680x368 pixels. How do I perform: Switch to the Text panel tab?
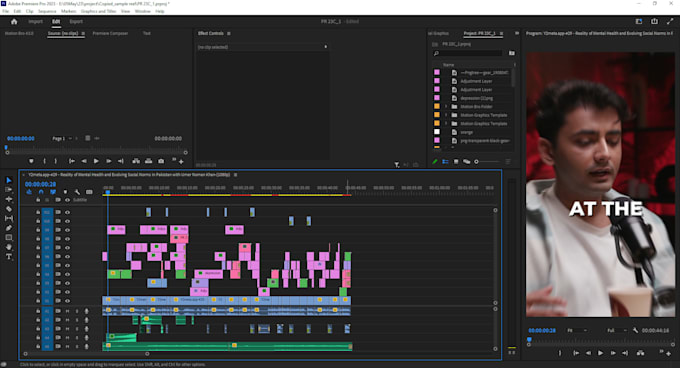[x=147, y=33]
